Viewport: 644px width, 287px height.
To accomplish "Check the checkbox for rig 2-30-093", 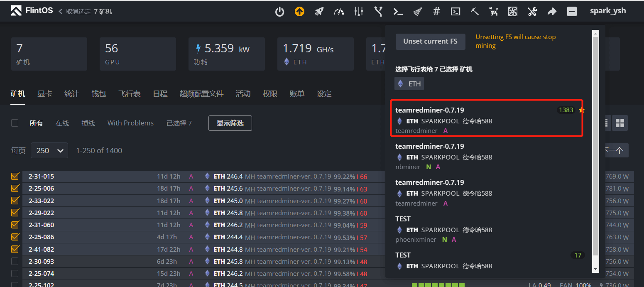I will (x=15, y=261).
